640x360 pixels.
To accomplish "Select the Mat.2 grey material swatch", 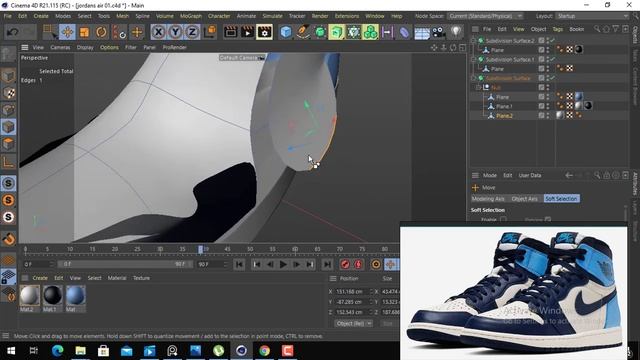I will [30, 296].
